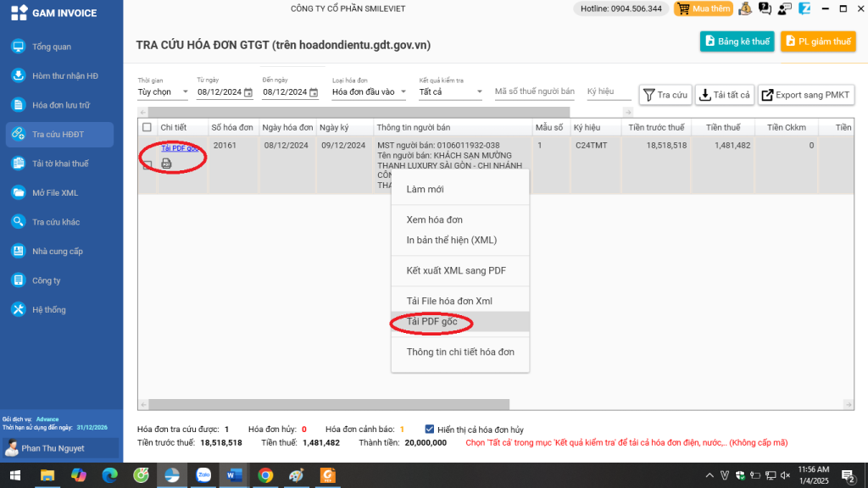The height and width of the screenshot is (488, 868).
Task: Click the printer icon in invoice 20161 row
Action: 166,164
